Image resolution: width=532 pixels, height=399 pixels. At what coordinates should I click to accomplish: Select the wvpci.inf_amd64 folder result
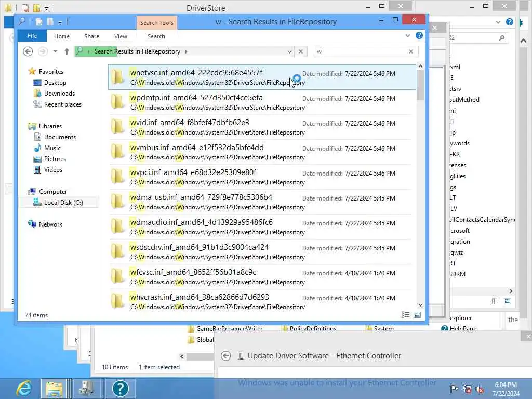tap(262, 177)
